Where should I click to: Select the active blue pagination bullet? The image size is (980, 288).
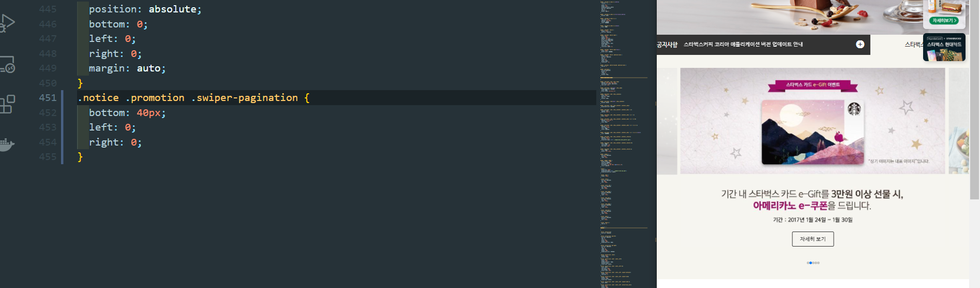(x=810, y=263)
